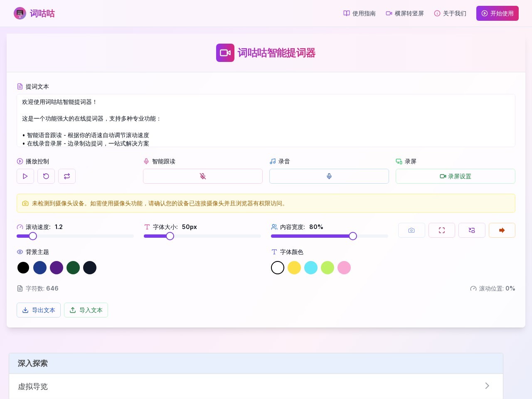Start audio recording with blue microphone button
This screenshot has width=532, height=399.
point(329,176)
